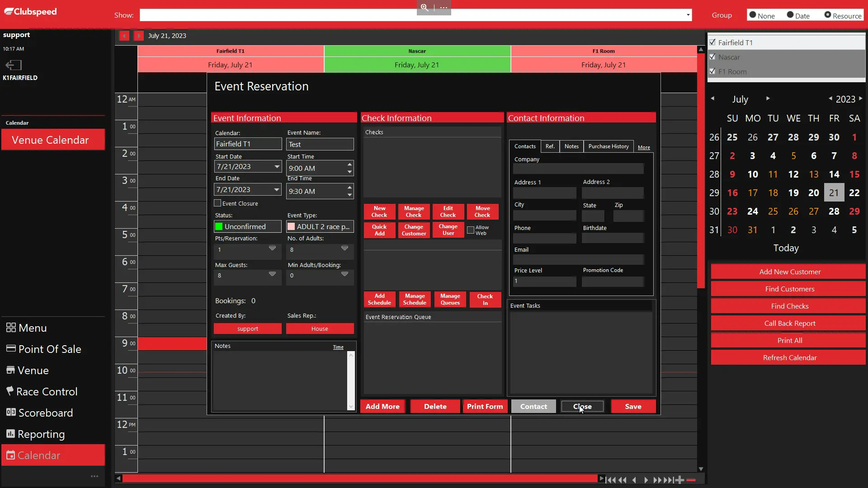Click Add New Customer button
This screenshot has height=488, width=868.
[789, 272]
